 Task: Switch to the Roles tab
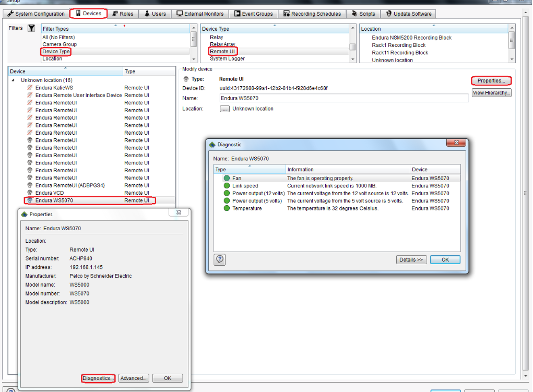coord(123,14)
